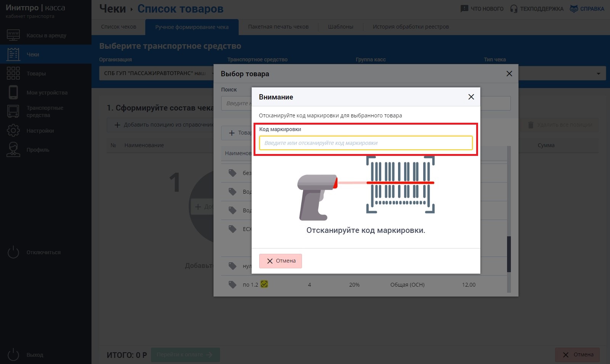Switch to the Список чеков tab

pos(119,27)
